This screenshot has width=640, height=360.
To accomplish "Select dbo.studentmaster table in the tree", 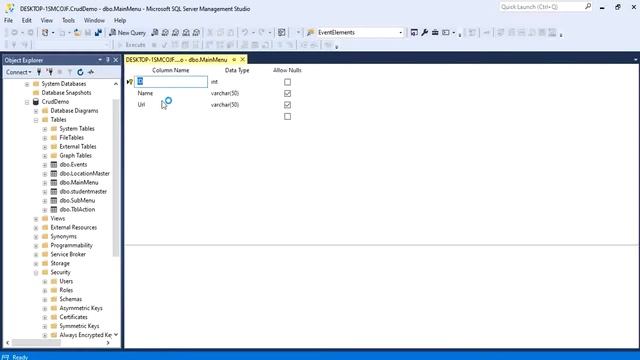I will click(x=83, y=191).
